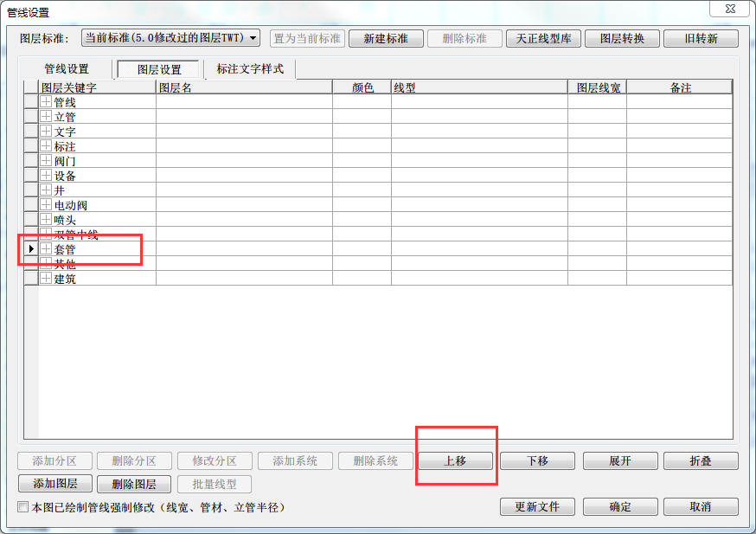Click the 图层名 column header
This screenshot has height=534, width=756.
(245, 87)
